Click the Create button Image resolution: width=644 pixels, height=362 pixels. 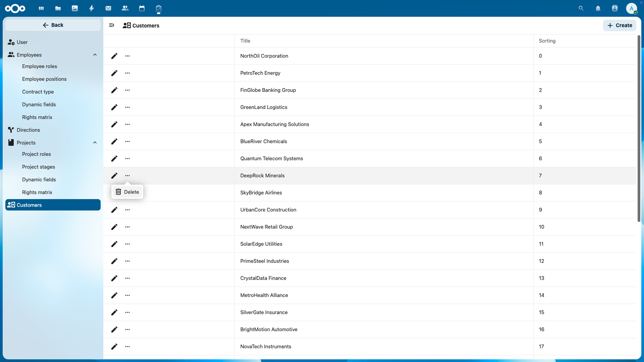pos(620,25)
